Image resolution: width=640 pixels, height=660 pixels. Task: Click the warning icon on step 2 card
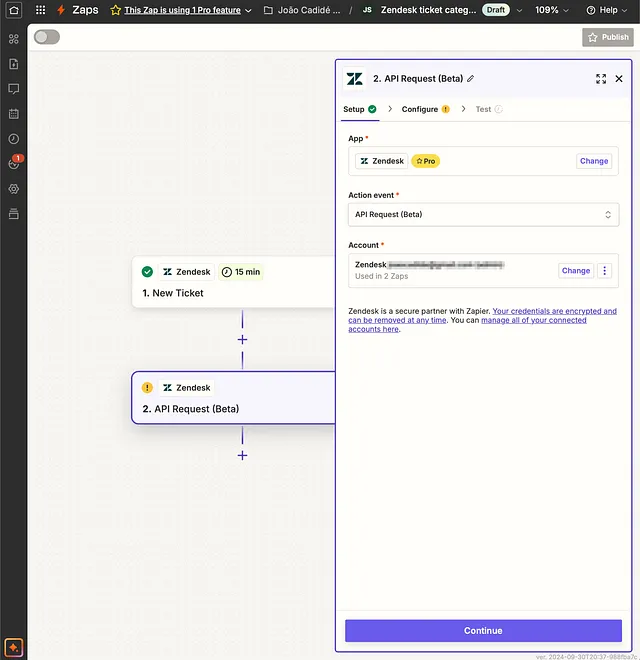147,387
